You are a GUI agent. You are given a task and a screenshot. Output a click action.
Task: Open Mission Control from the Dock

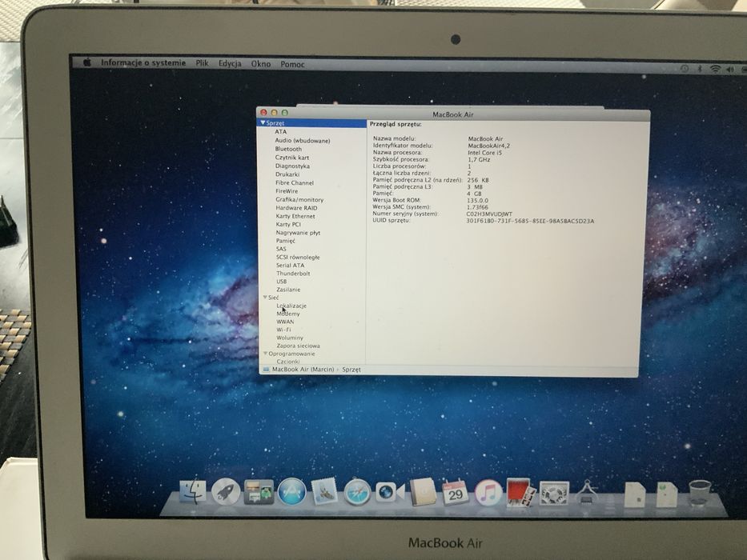(x=259, y=492)
